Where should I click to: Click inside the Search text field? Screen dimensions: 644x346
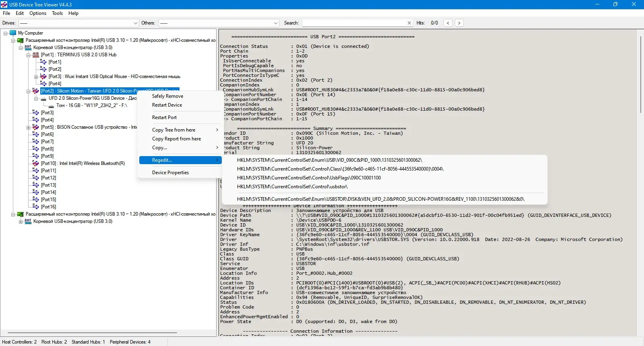click(x=354, y=23)
